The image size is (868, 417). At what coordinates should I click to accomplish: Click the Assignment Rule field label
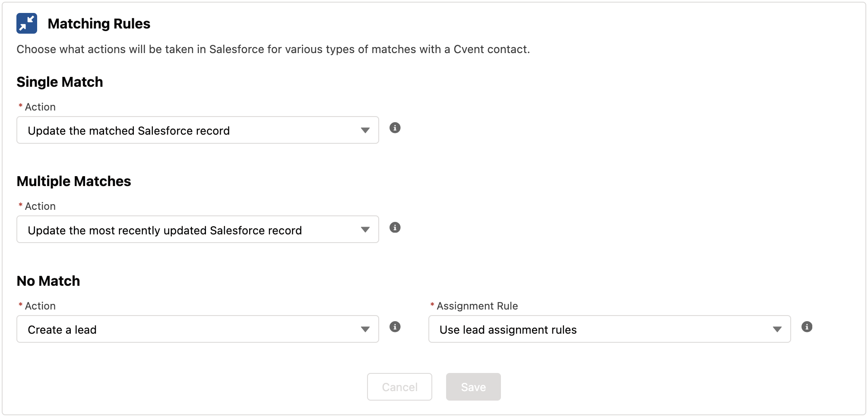(477, 306)
